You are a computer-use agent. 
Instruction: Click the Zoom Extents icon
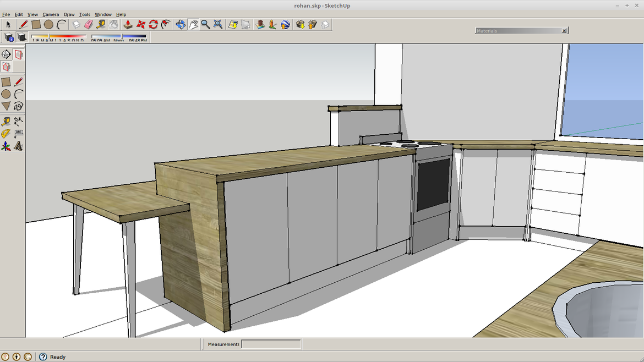coord(218,24)
